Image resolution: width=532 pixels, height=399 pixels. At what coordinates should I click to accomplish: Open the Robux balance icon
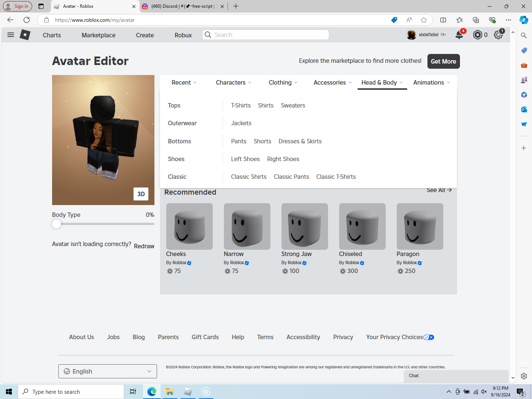(478, 35)
